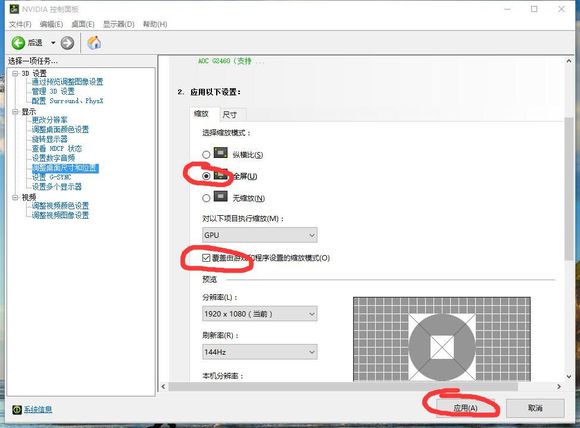Minimize the NVIDIA control panel window

pos(507,9)
